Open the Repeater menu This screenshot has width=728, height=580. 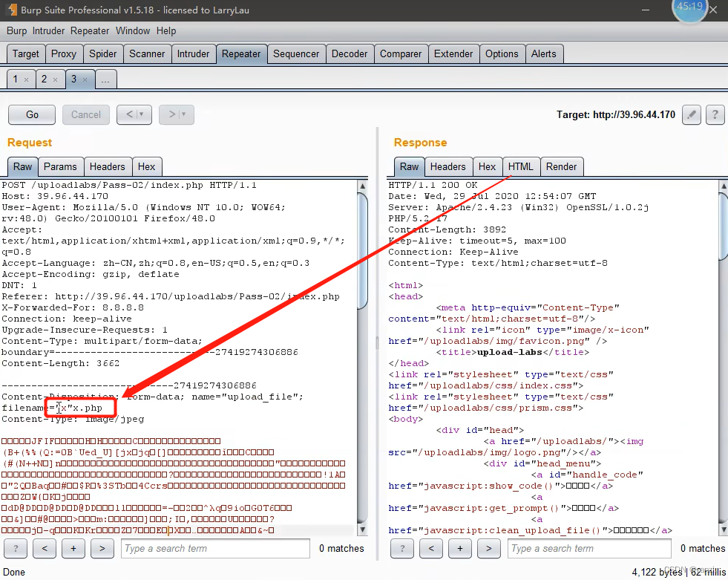(x=90, y=30)
